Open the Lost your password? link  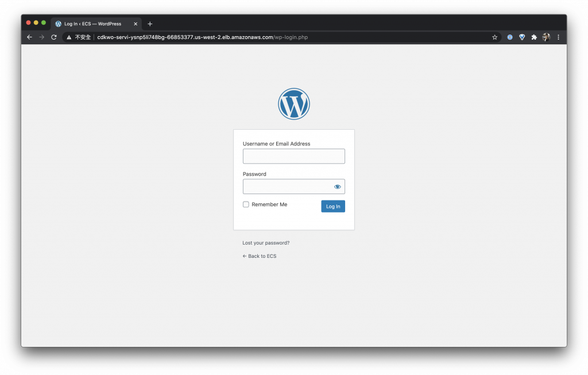click(266, 243)
